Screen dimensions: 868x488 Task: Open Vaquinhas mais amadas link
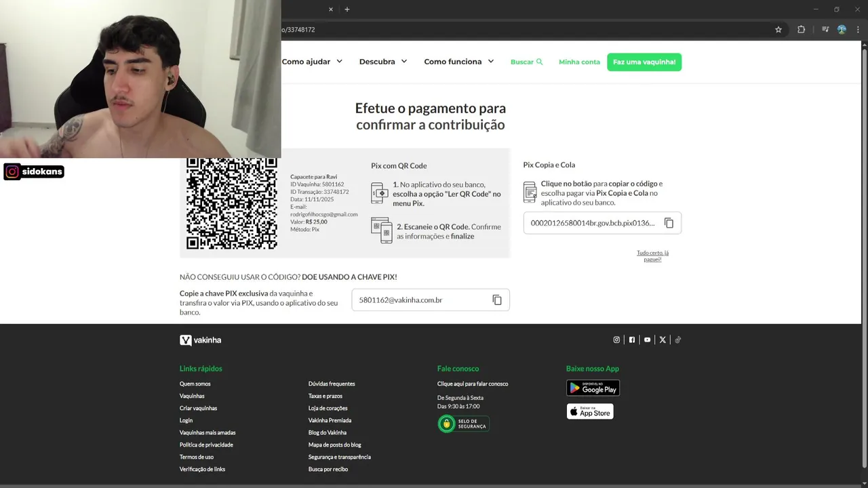pyautogui.click(x=208, y=432)
